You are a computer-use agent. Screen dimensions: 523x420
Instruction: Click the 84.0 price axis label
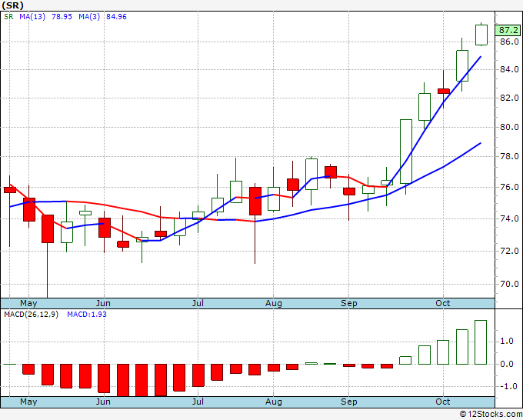point(509,70)
